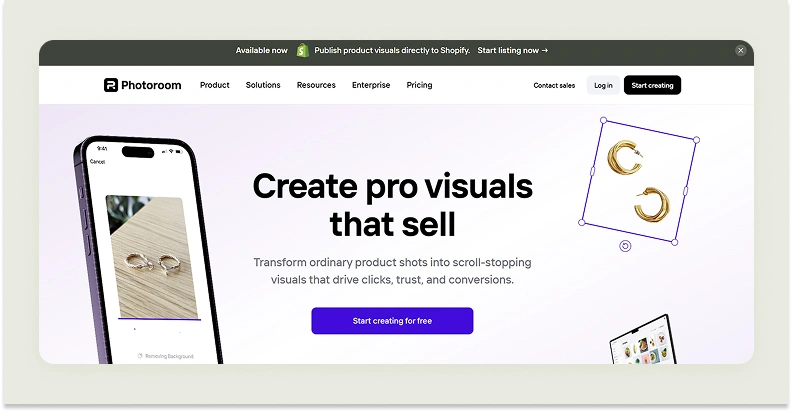Click the gold earrings image

(639, 181)
